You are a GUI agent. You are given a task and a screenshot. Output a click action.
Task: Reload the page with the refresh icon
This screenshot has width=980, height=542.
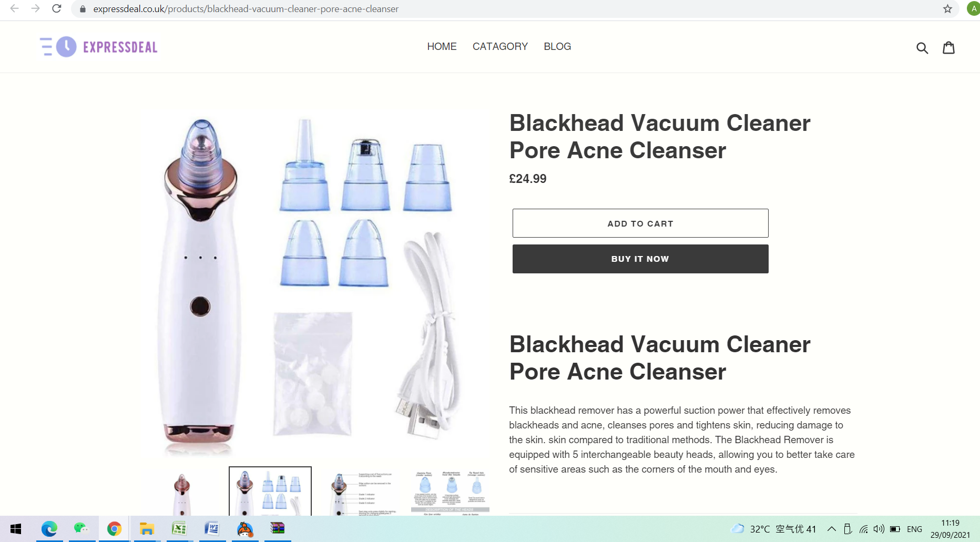(x=57, y=8)
